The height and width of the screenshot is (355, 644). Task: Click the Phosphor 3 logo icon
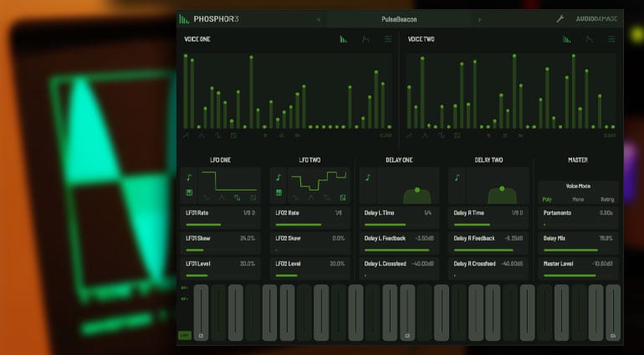pyautogui.click(x=184, y=19)
